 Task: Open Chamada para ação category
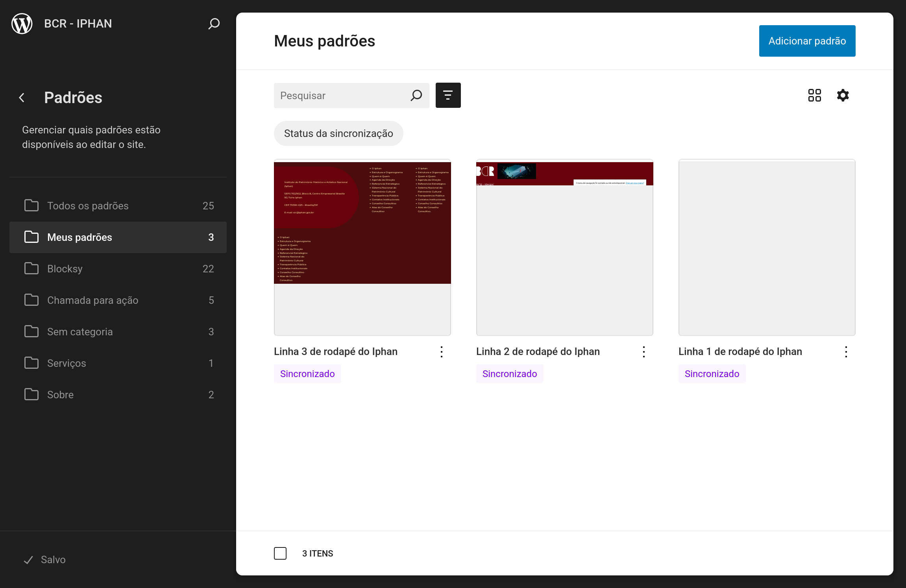tap(118, 300)
